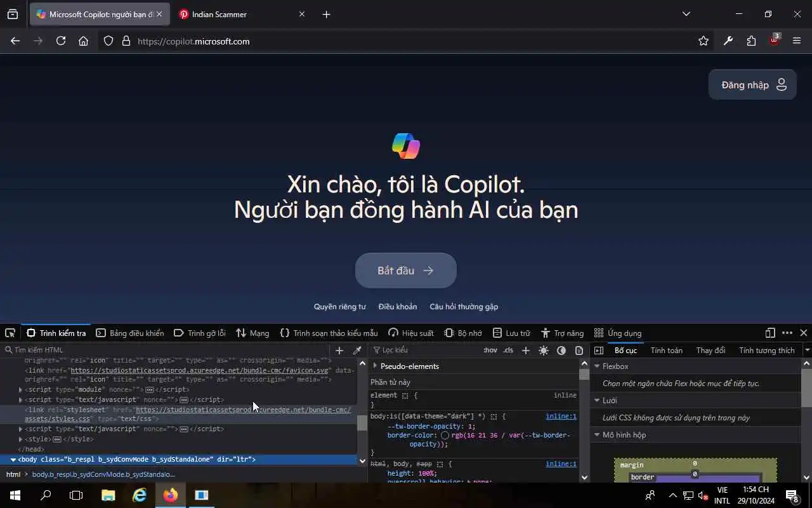Pick a color with the inspector eyedropper
Image resolution: width=812 pixels, height=508 pixels.
[x=357, y=350]
